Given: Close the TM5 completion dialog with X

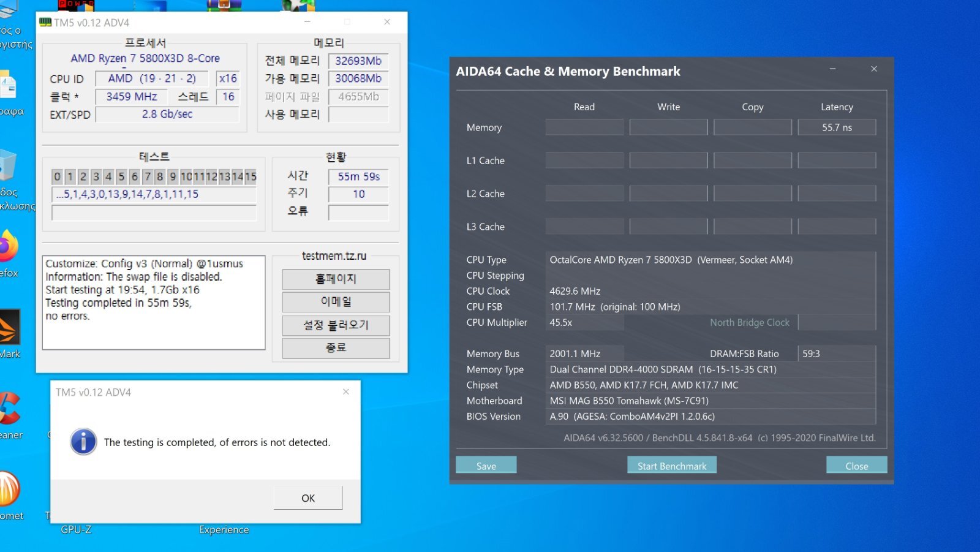Looking at the screenshot, I should [346, 392].
